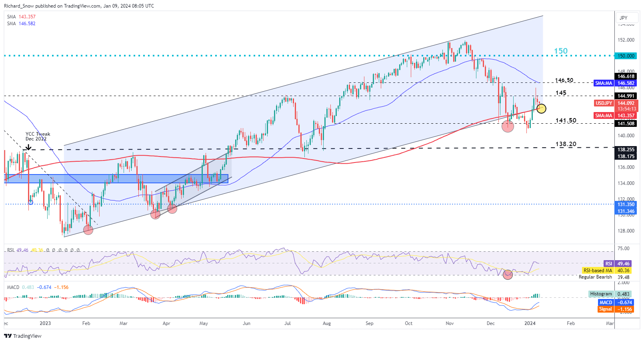Click the MACD -0.674 tag
Screen dimensions: 644x343
point(616,303)
